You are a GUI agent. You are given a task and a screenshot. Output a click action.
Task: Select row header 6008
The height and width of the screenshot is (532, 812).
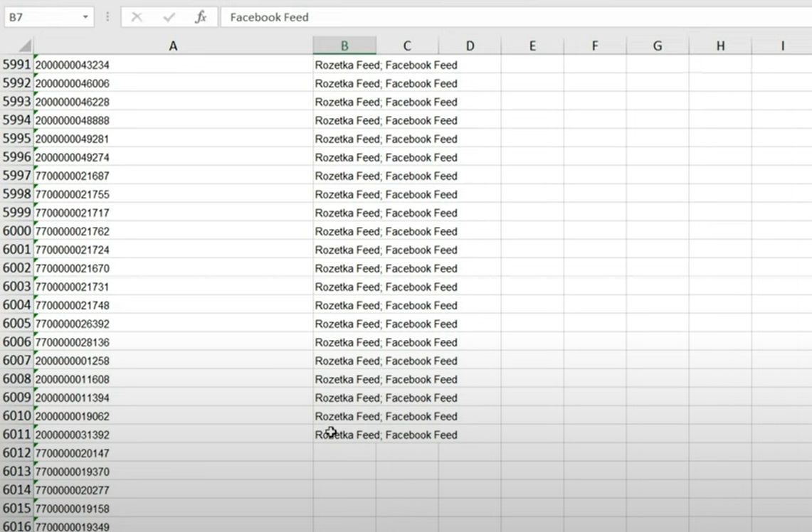pos(16,379)
